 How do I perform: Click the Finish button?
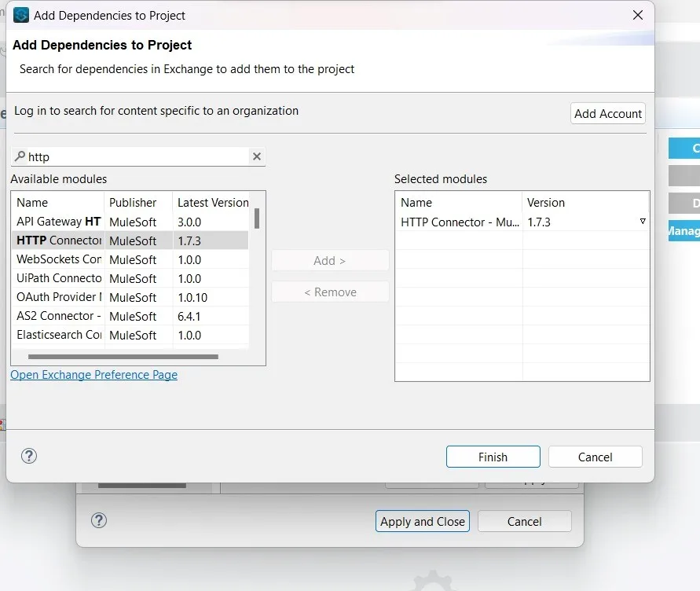point(493,457)
